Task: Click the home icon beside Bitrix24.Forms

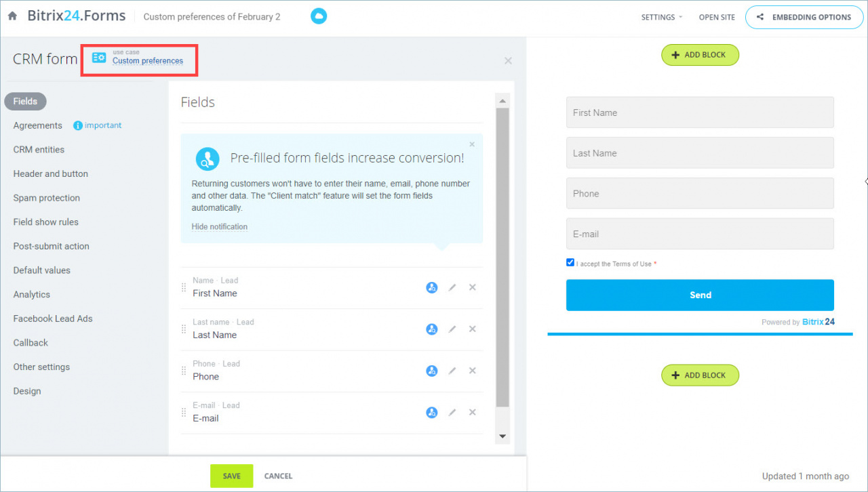Action: pos(12,16)
